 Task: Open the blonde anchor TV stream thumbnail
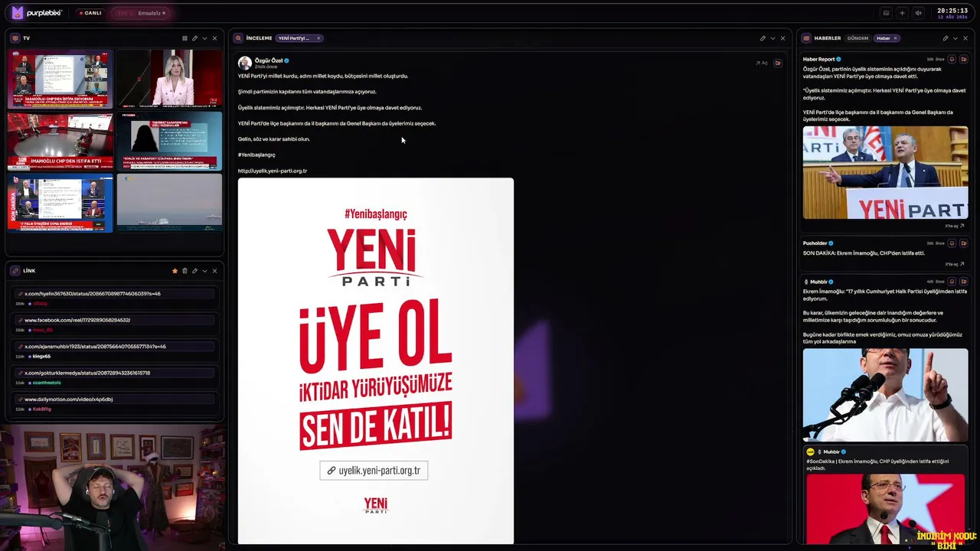(169, 80)
